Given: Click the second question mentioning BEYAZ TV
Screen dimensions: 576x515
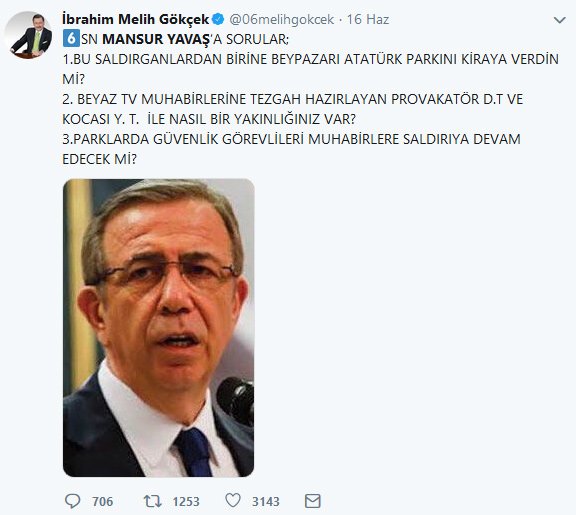Looking at the screenshot, I should (292, 109).
